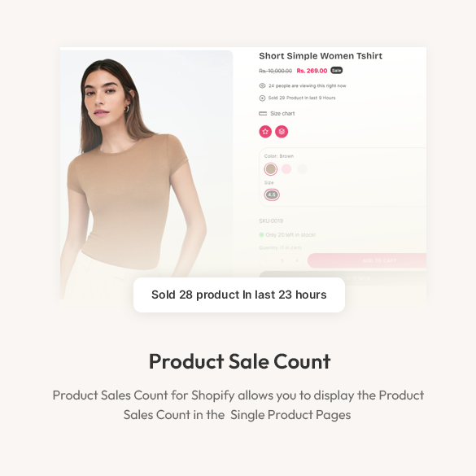476x476 pixels.
Task: Choose the 4.5 size option
Action: click(272, 194)
